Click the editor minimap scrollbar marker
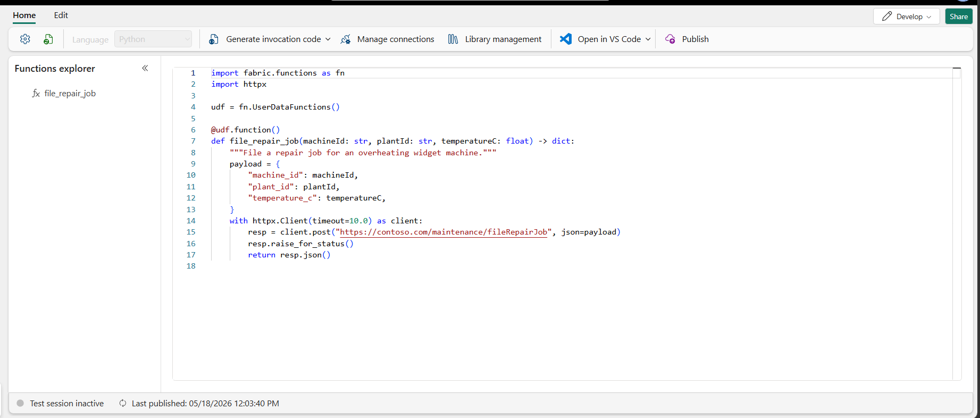Screen dimensions: 980x418 pyautogui.click(x=957, y=68)
